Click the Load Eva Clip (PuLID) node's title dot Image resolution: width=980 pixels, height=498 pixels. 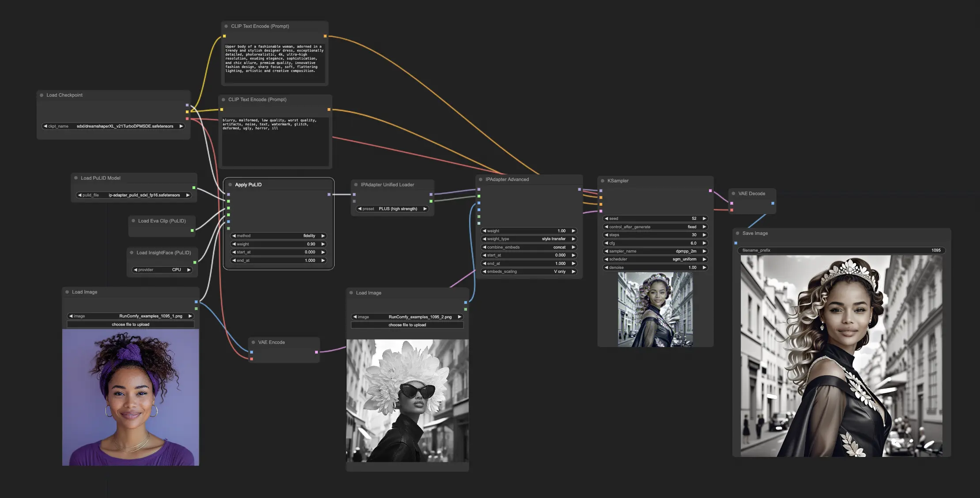coord(133,221)
